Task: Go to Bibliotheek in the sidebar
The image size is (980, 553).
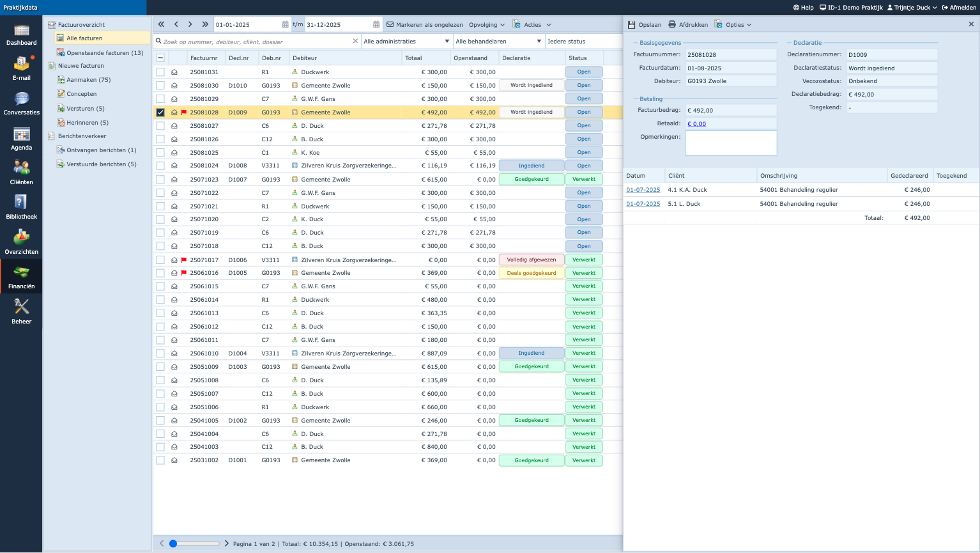Action: click(21, 207)
